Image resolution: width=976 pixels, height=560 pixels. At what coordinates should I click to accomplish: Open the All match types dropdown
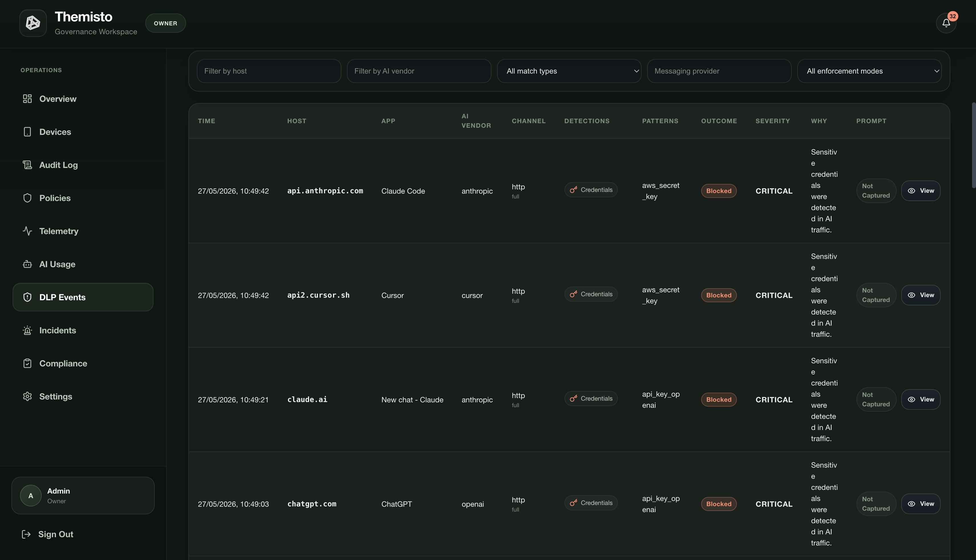pyautogui.click(x=569, y=71)
